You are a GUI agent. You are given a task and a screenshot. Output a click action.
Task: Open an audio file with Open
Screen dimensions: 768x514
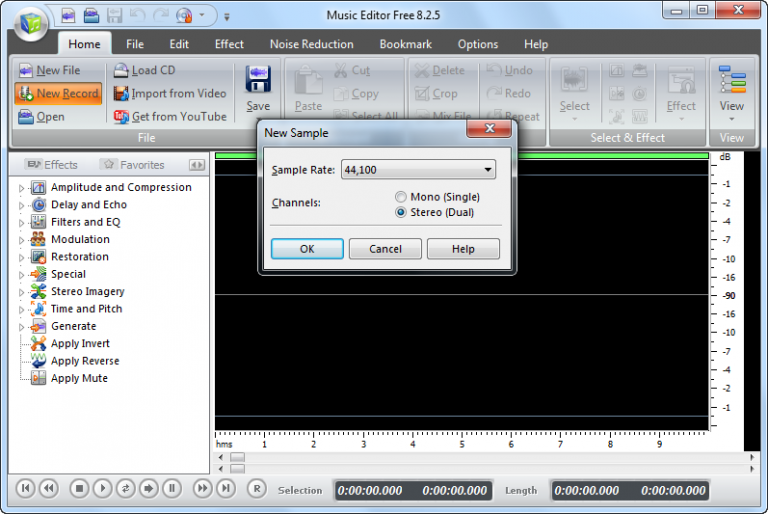click(41, 117)
